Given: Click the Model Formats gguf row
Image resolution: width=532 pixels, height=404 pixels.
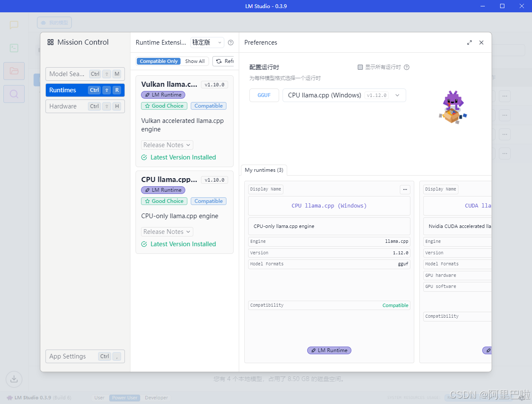Looking at the screenshot, I should (x=329, y=264).
